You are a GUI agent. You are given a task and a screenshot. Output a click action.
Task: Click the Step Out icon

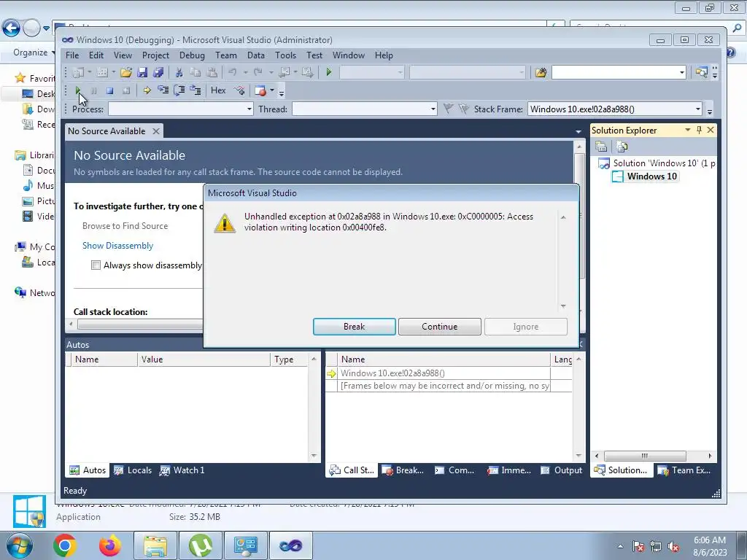point(196,90)
